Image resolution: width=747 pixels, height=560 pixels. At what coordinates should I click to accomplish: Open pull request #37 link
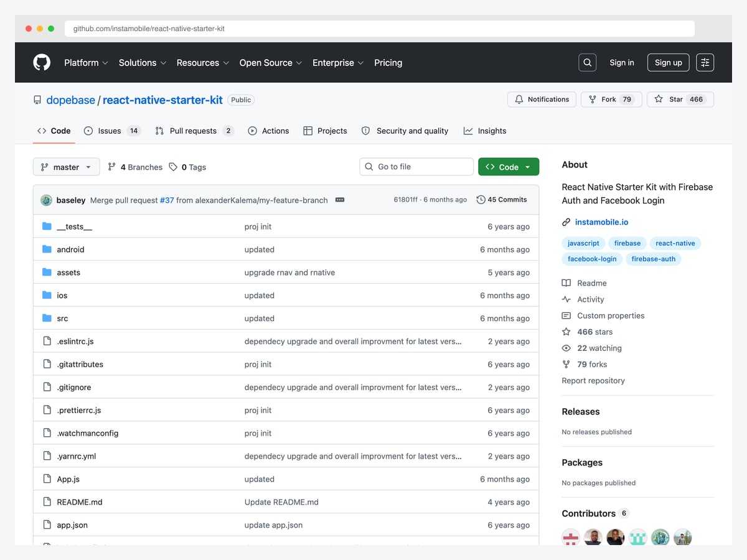167,200
